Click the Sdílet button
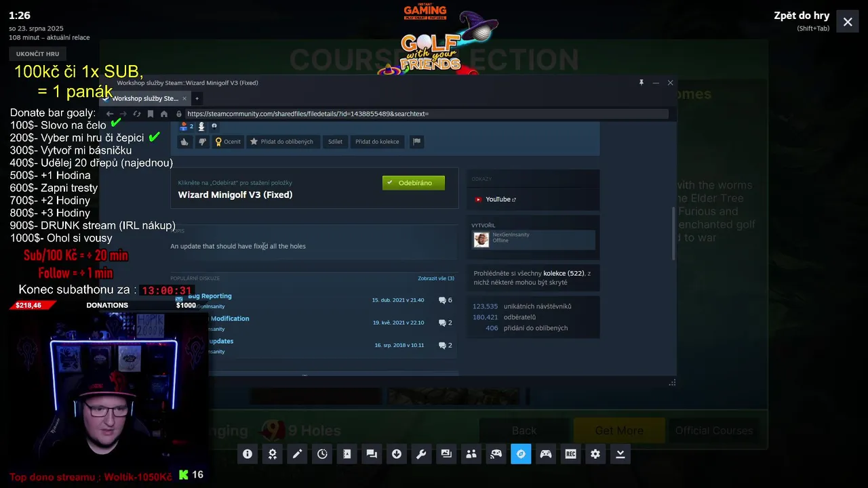 coord(335,142)
